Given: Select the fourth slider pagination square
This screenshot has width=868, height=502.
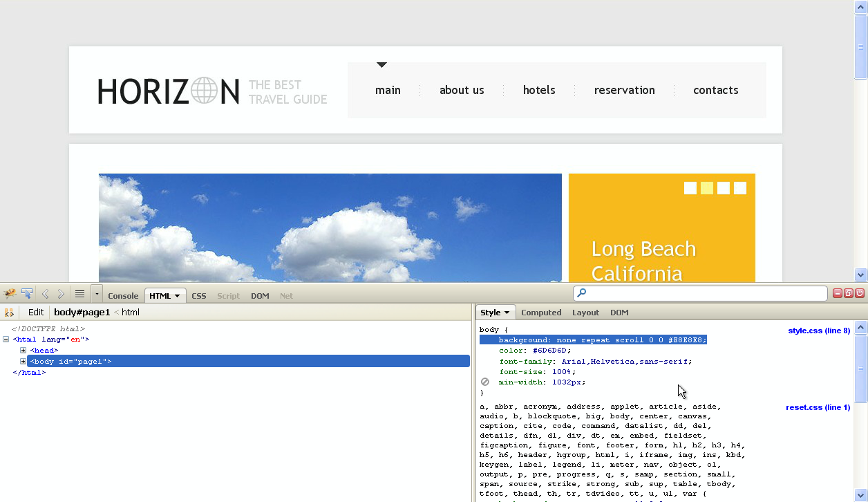Looking at the screenshot, I should point(740,188).
